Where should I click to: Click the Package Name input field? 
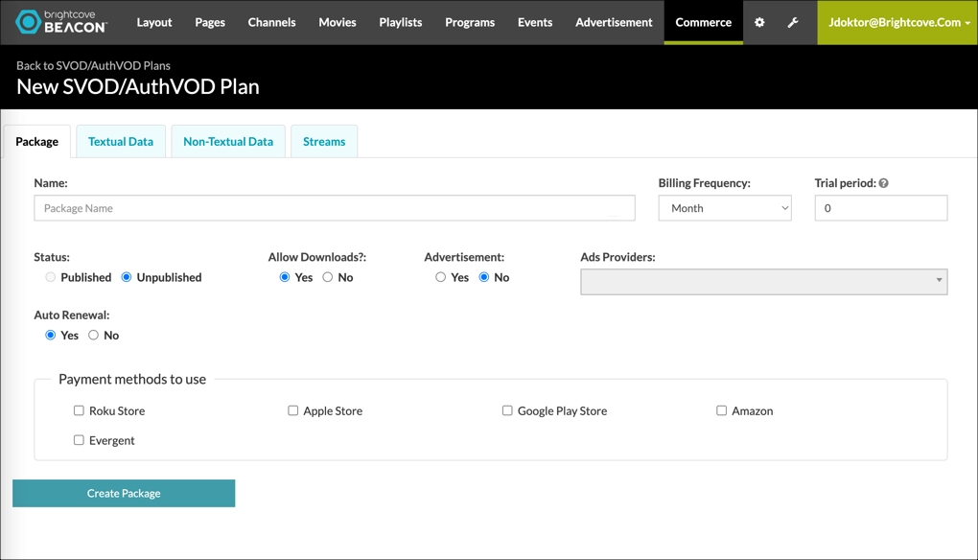coord(335,208)
